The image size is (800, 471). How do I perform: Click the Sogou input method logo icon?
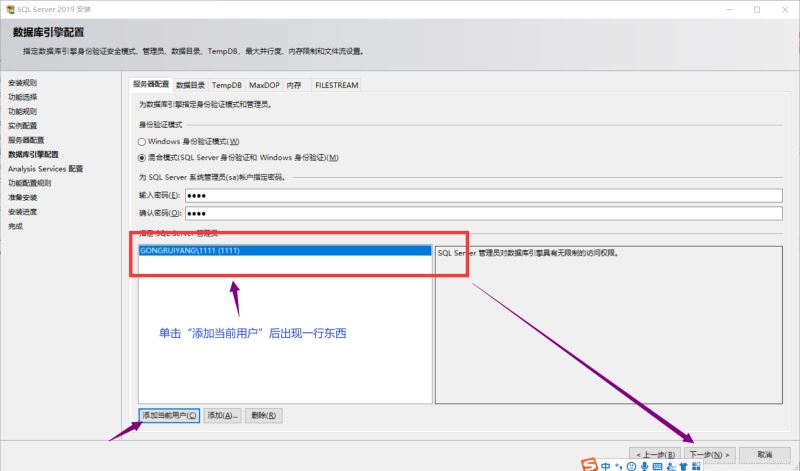[589, 465]
